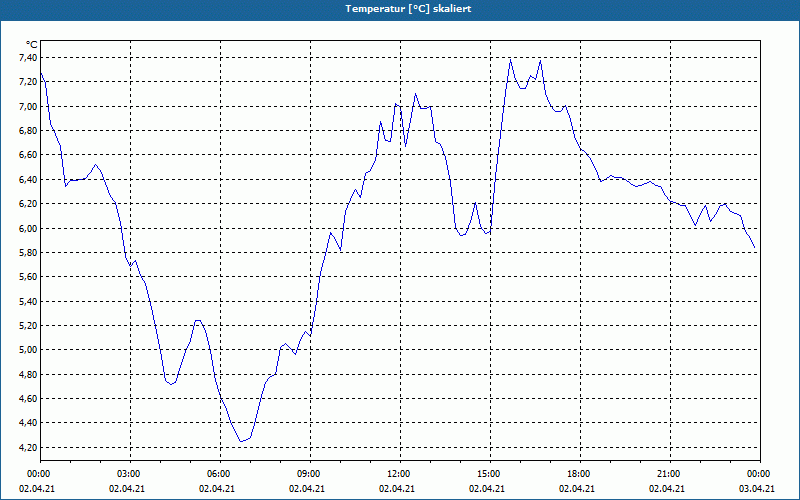Click the 02.04.21 date under 06:00
The image size is (800, 500).
[x=217, y=488]
